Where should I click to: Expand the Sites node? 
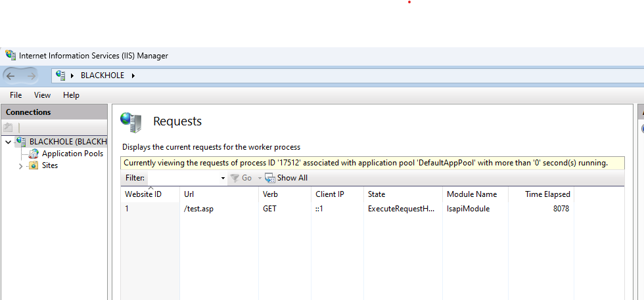(x=20, y=166)
